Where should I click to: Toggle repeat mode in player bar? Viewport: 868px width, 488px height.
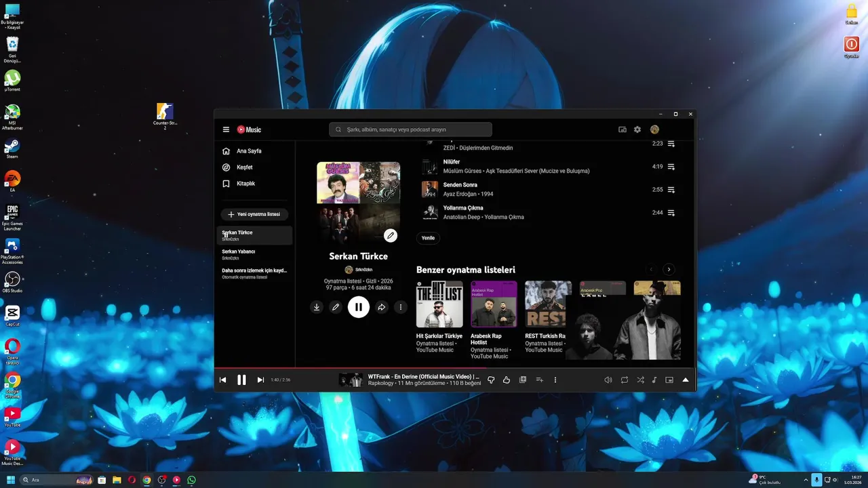tap(625, 380)
